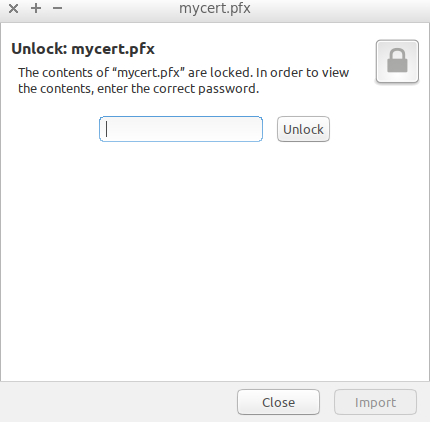Maximize the window with the plus icon
Screen dimensions: 430x422
(36, 8)
